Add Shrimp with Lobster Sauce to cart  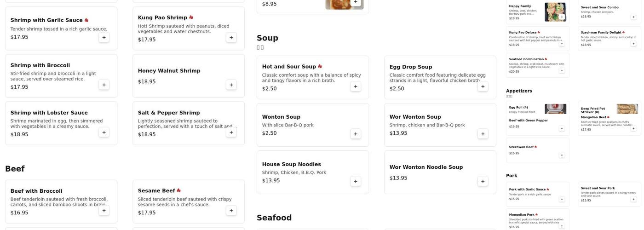104,132
